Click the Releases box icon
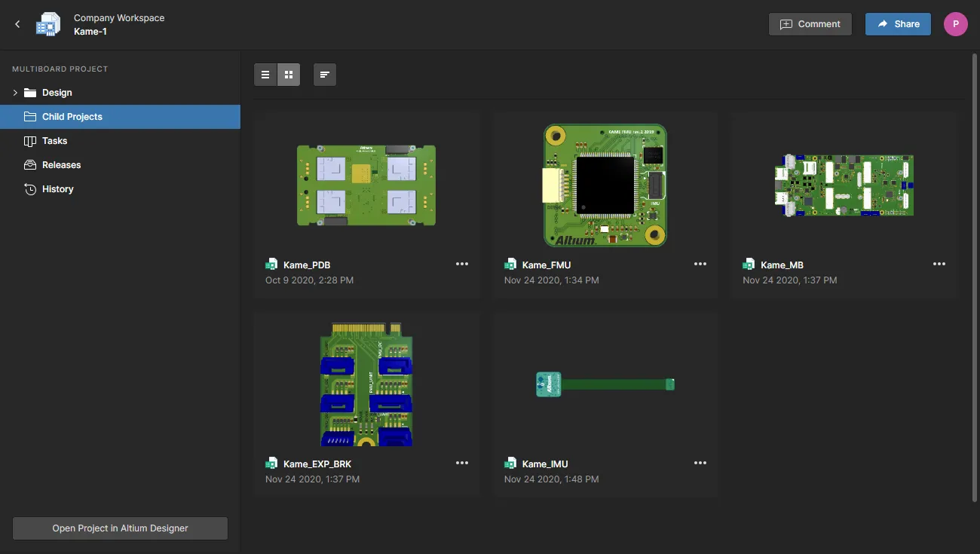The height and width of the screenshot is (554, 980). [30, 165]
